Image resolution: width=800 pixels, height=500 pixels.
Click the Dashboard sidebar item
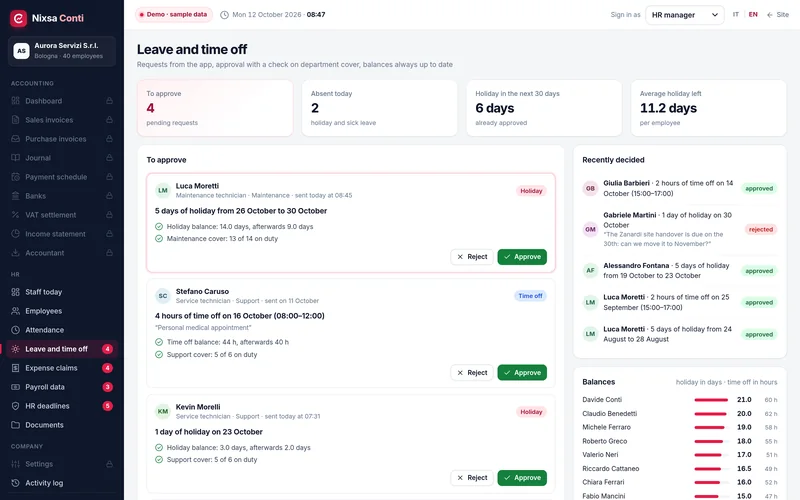pos(62,101)
